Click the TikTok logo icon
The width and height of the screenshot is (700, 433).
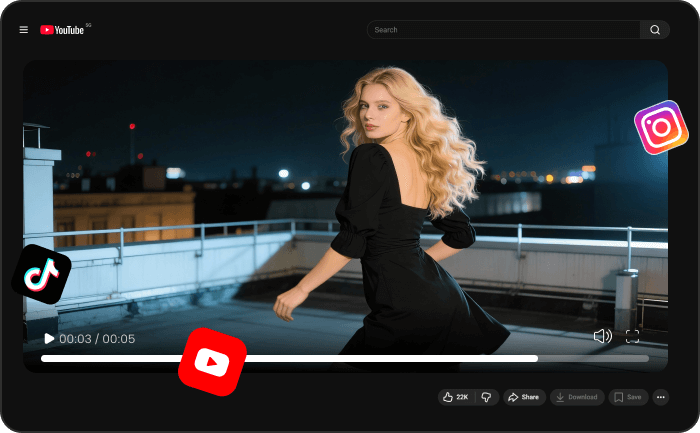tap(42, 274)
